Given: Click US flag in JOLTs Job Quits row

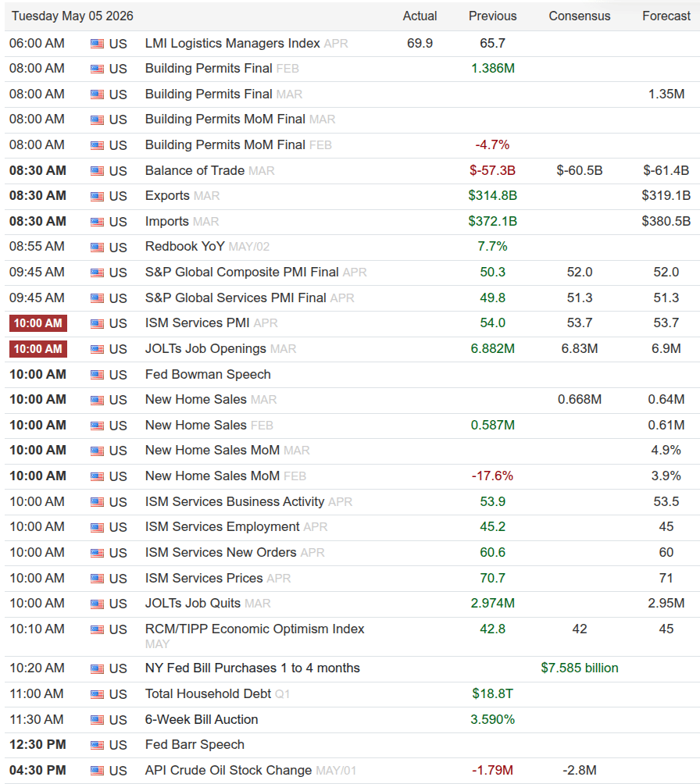Looking at the screenshot, I should tap(97, 604).
